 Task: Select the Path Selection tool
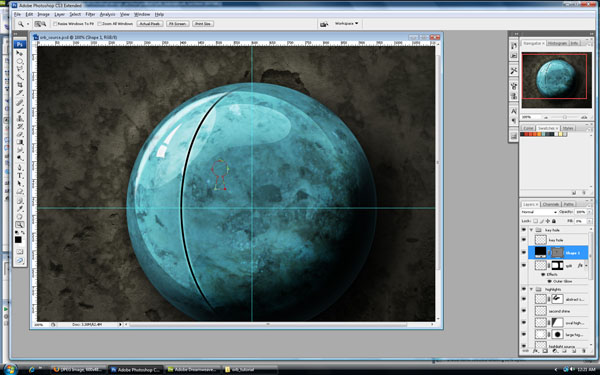tap(19, 184)
